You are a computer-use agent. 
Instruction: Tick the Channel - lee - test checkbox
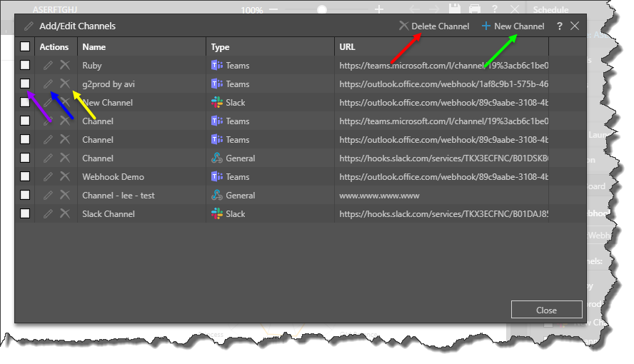[x=25, y=195]
